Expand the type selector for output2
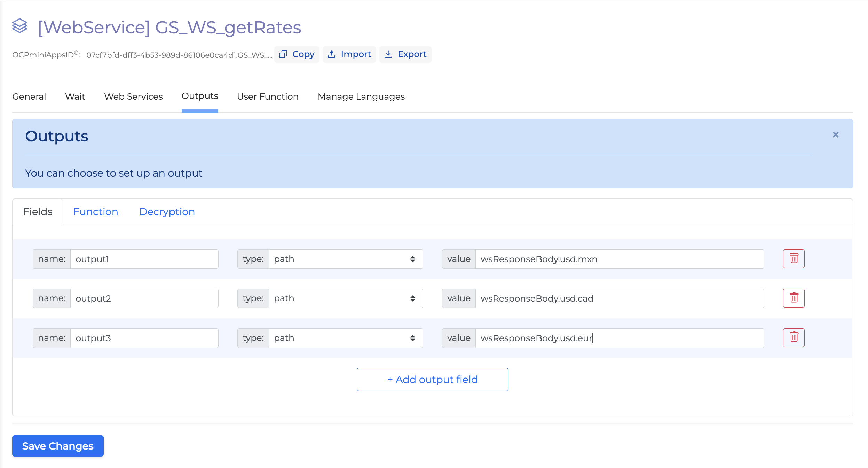Image resolution: width=868 pixels, height=468 pixels. point(346,298)
